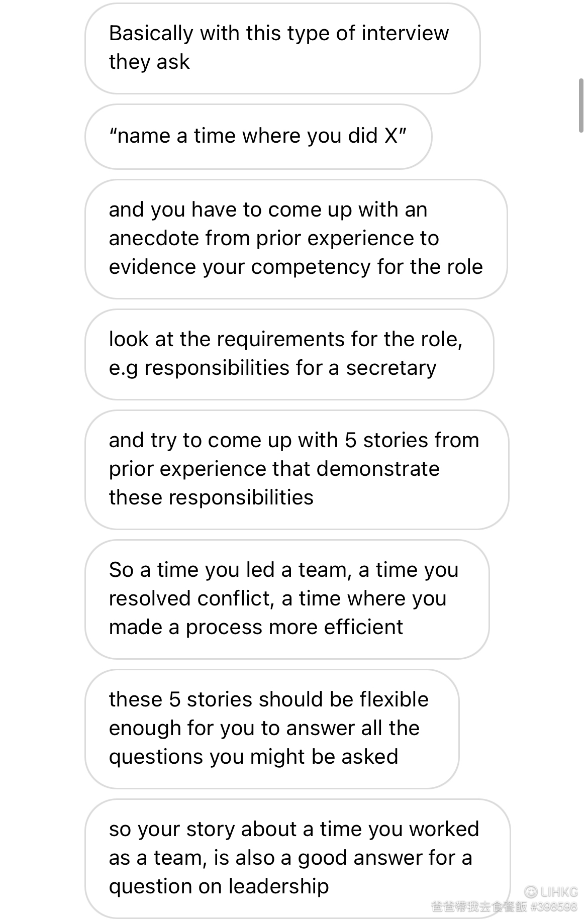Select the "come up with 5 stories" message

[297, 469]
